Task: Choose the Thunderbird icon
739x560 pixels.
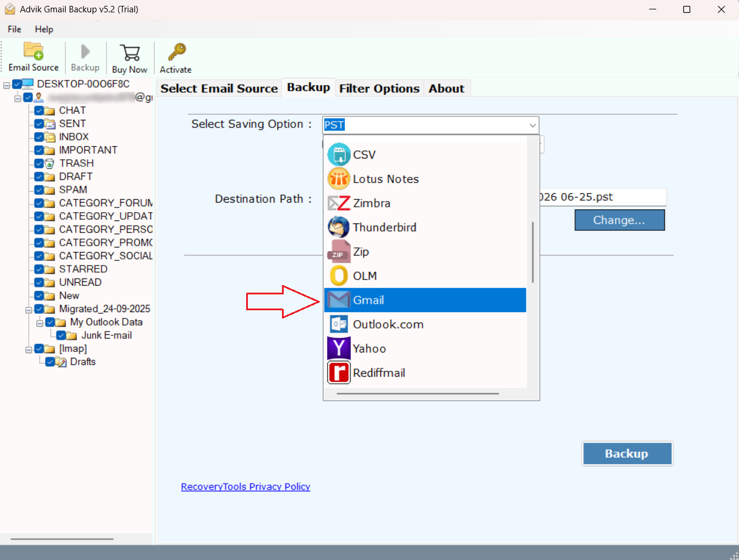Action: click(338, 227)
